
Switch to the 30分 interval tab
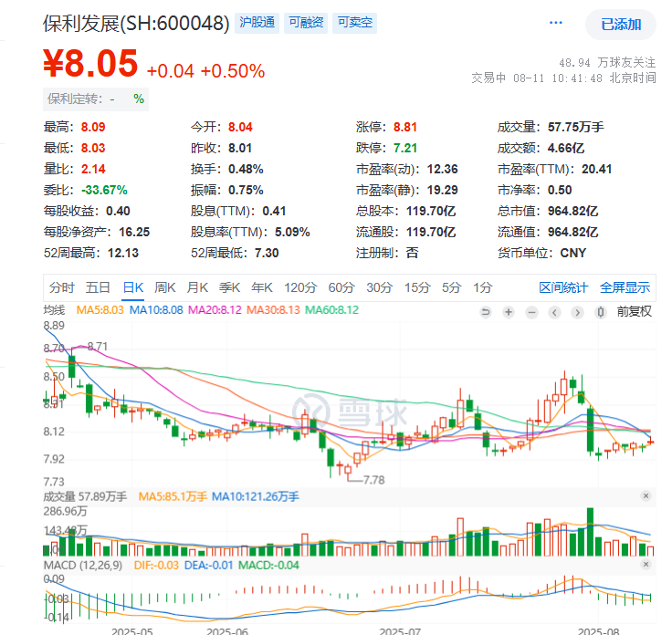tap(379, 287)
